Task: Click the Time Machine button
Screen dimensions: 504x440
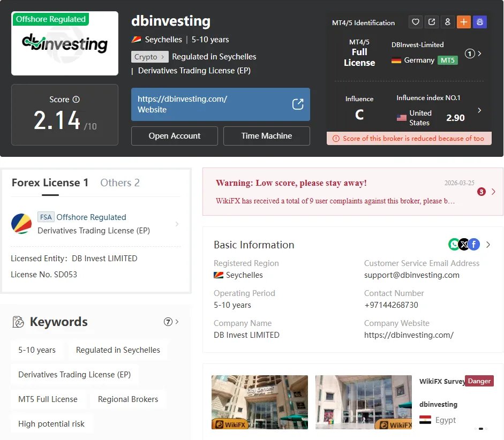Action: click(x=267, y=136)
